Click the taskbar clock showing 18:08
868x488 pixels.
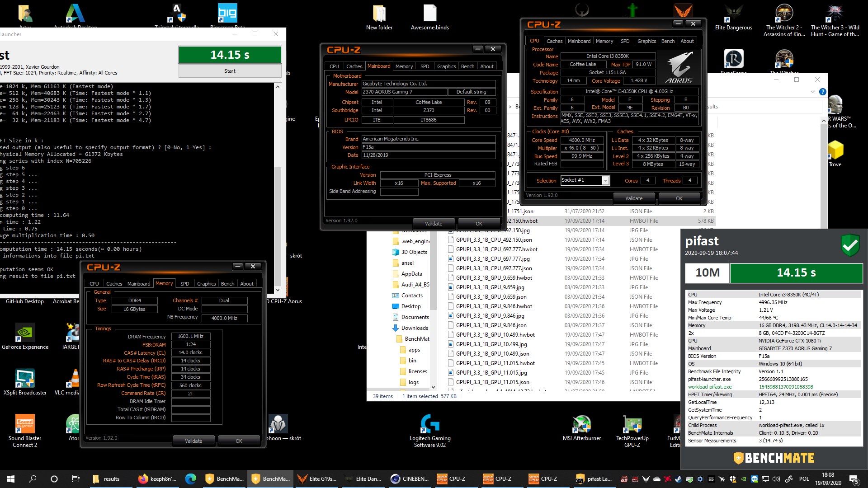click(x=828, y=479)
